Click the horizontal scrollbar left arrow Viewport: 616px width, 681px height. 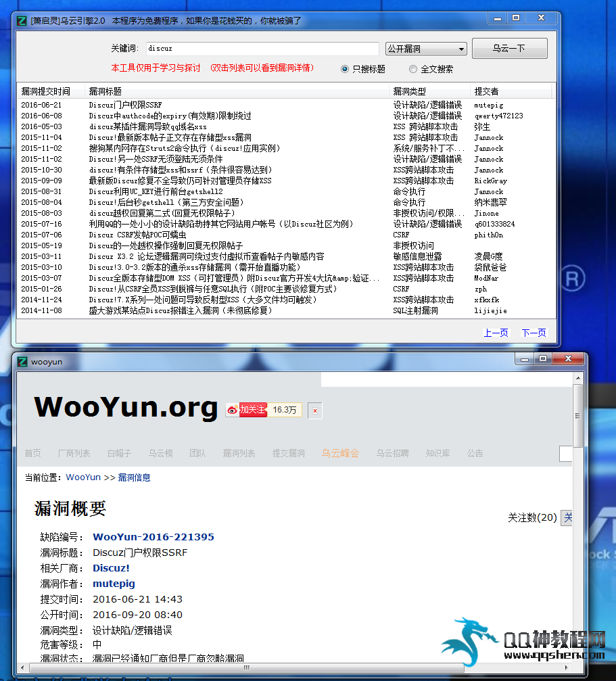point(22,667)
